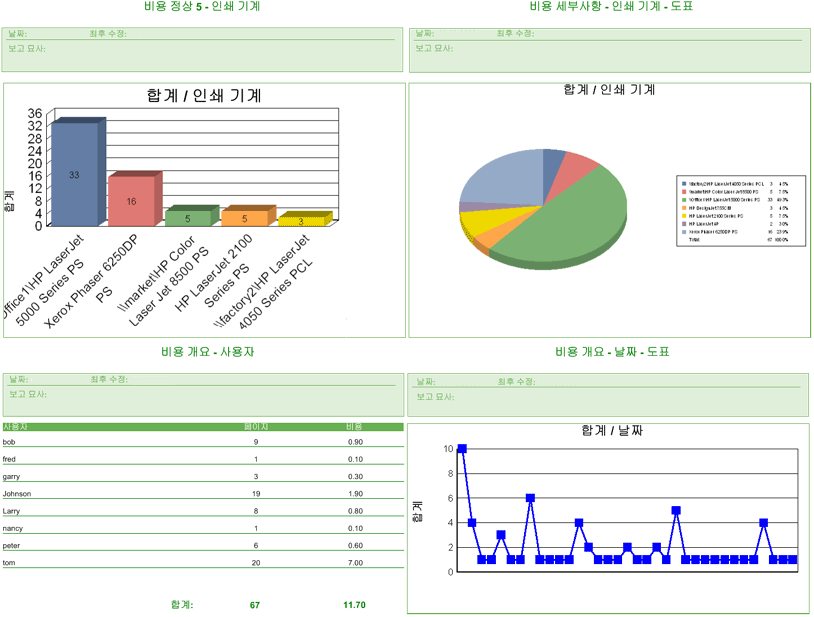Click the '비용' column header
Viewport: 814px width, 617px height.
[x=354, y=427]
